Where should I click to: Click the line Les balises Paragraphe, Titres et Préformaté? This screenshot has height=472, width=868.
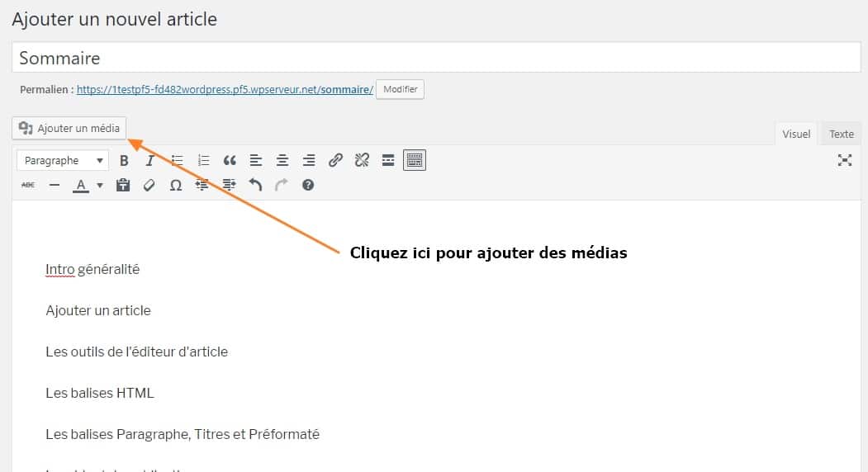[183, 434]
